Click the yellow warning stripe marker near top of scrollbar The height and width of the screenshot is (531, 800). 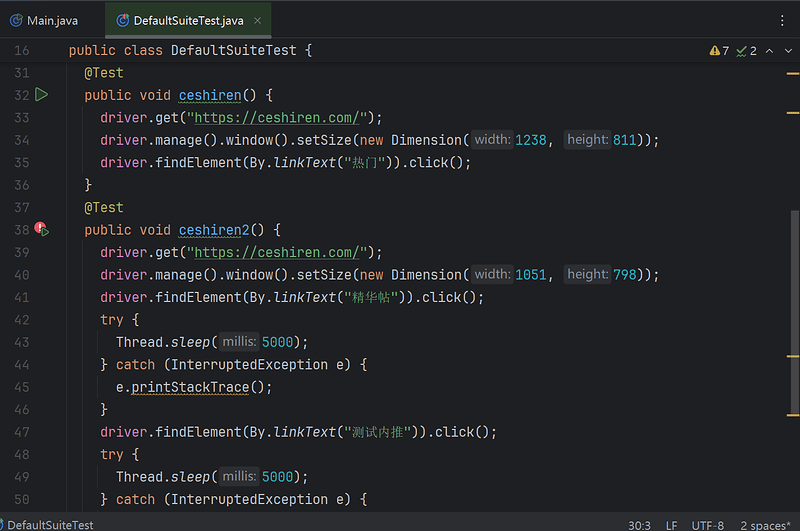click(793, 72)
